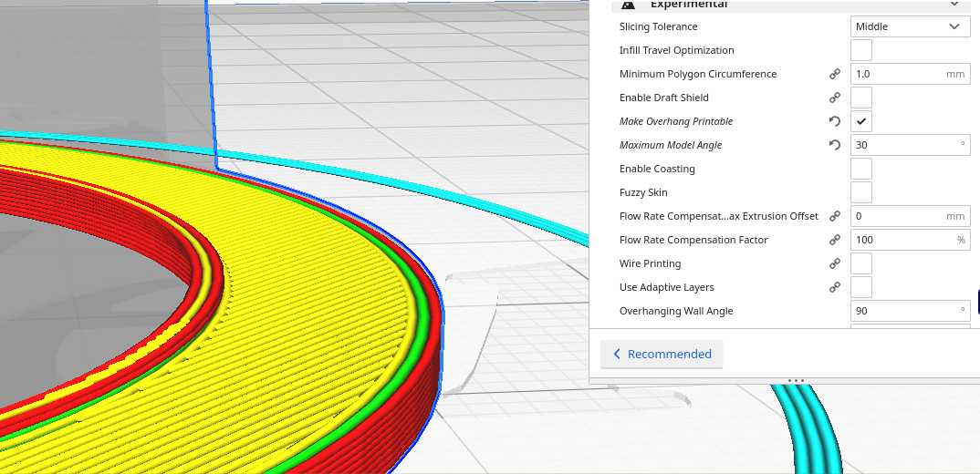The image size is (980, 474).
Task: Click link icon next to Use Adaptive Layers
Action: tap(834, 287)
